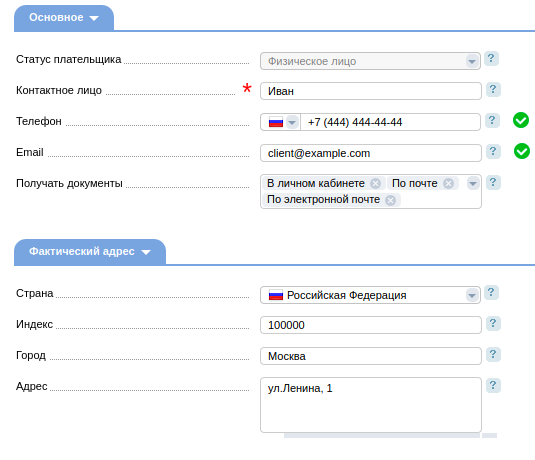Viewport: 535px width, 460px height.
Task: Remove the По почте tag
Action: (448, 184)
